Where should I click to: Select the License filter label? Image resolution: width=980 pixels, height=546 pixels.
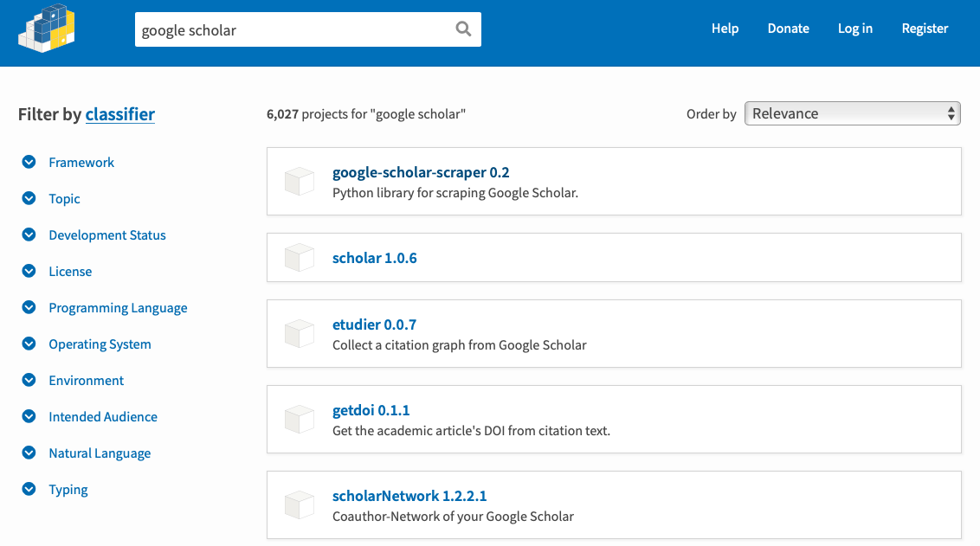tap(70, 271)
